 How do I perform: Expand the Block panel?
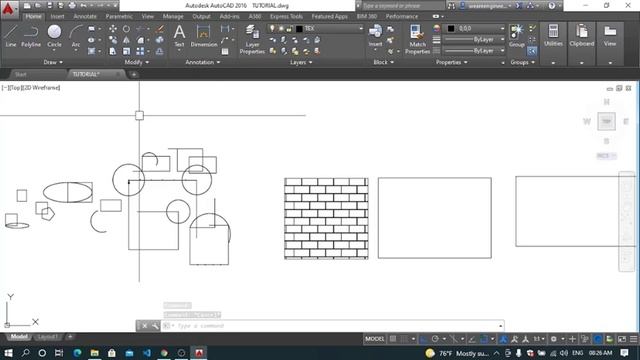click(383, 62)
